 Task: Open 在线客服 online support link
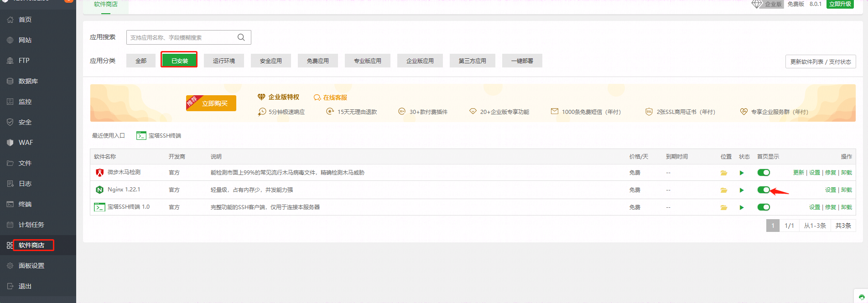point(331,98)
